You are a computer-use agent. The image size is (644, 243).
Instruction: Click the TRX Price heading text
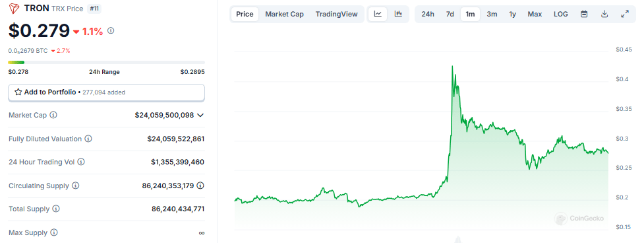coord(67,8)
